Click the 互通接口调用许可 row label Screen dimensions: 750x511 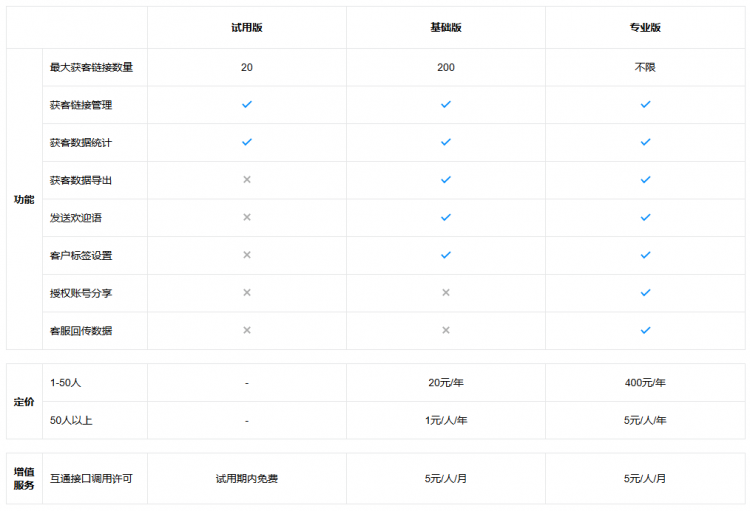pos(91,479)
